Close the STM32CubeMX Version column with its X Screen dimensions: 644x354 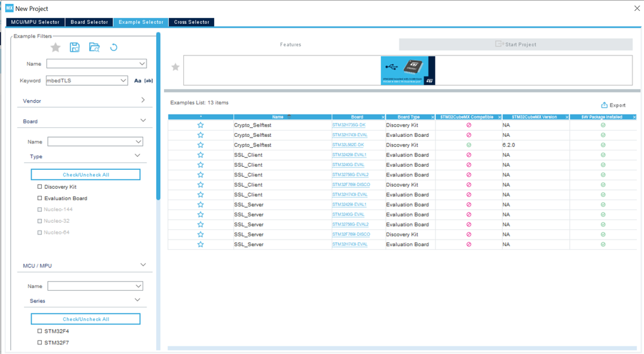click(x=567, y=117)
